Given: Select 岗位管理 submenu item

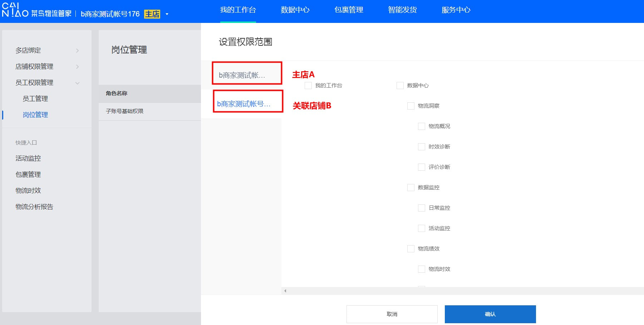Looking at the screenshot, I should (x=35, y=115).
